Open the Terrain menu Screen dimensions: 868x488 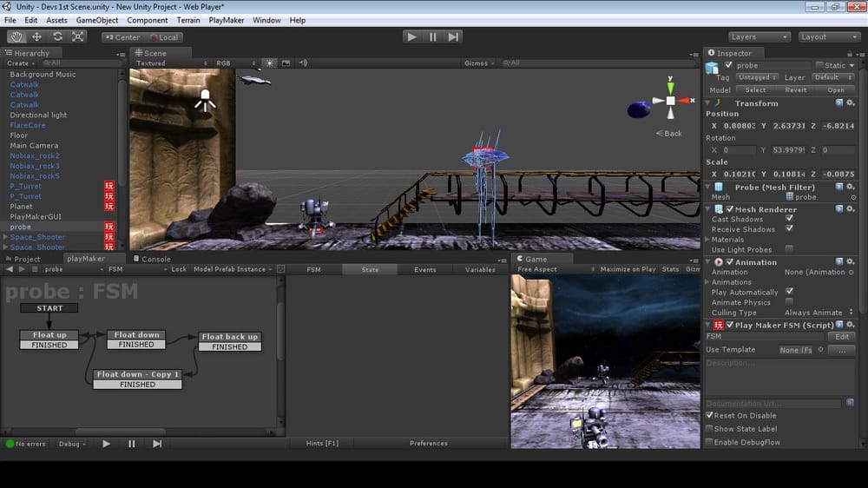click(188, 21)
